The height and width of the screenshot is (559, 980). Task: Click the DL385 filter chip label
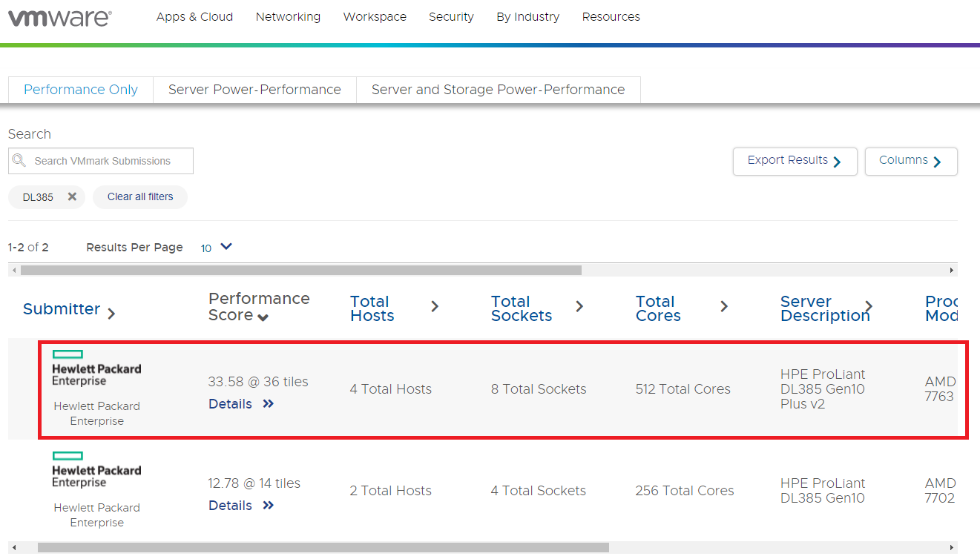click(38, 197)
